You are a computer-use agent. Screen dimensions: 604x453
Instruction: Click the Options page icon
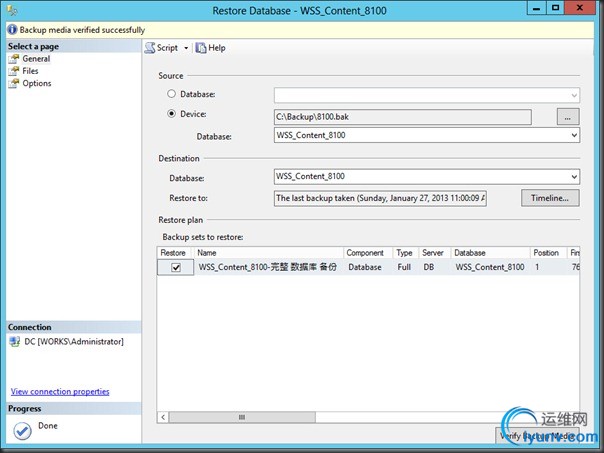pos(14,84)
